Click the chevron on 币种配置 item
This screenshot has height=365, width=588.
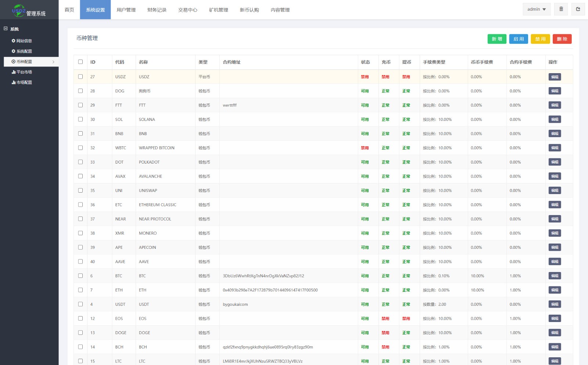coord(53,62)
